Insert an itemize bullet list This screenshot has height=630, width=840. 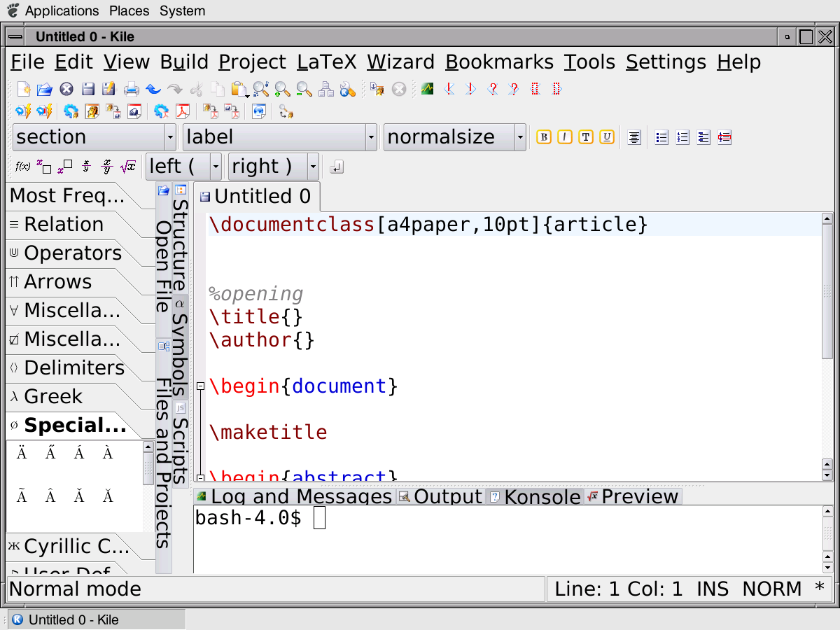(x=661, y=137)
